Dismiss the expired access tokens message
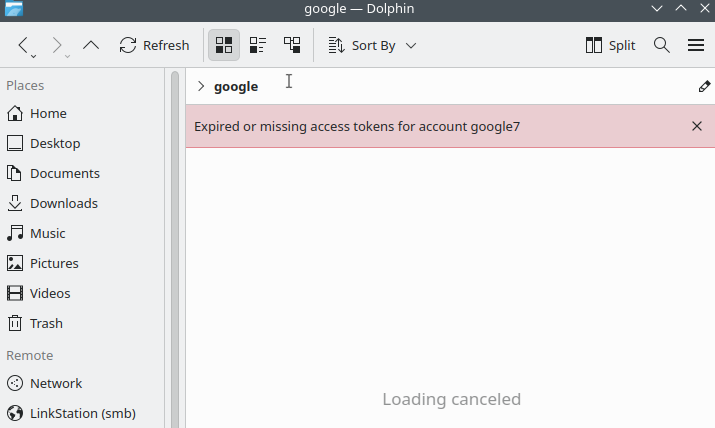 pos(697,126)
